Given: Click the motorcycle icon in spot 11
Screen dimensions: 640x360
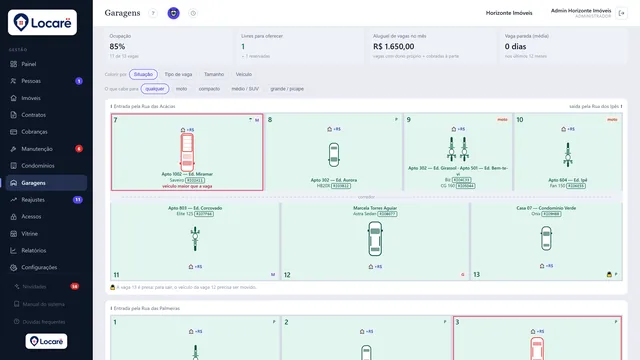Looking at the screenshot, I should tap(195, 239).
